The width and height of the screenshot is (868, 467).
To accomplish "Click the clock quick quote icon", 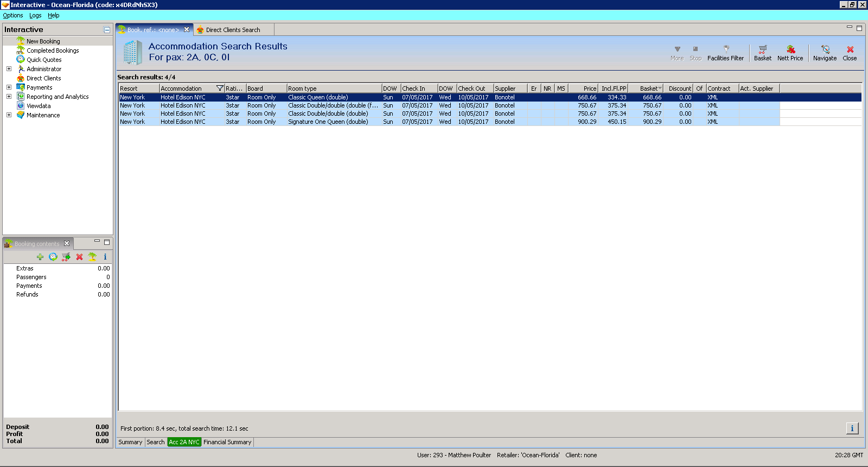I will point(53,257).
